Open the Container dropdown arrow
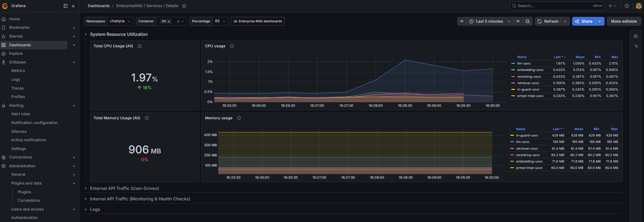 tap(183, 21)
